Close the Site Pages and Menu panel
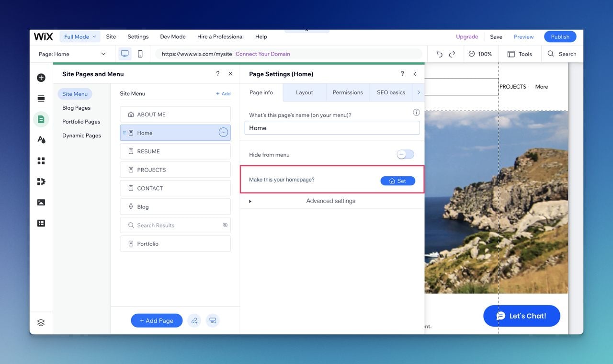The height and width of the screenshot is (364, 613). [x=231, y=74]
